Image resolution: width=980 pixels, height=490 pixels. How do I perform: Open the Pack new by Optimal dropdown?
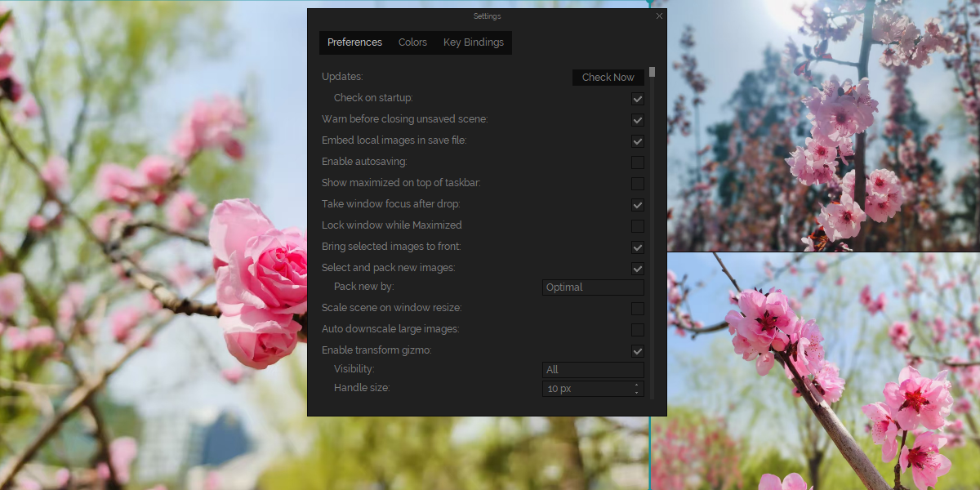click(x=593, y=287)
